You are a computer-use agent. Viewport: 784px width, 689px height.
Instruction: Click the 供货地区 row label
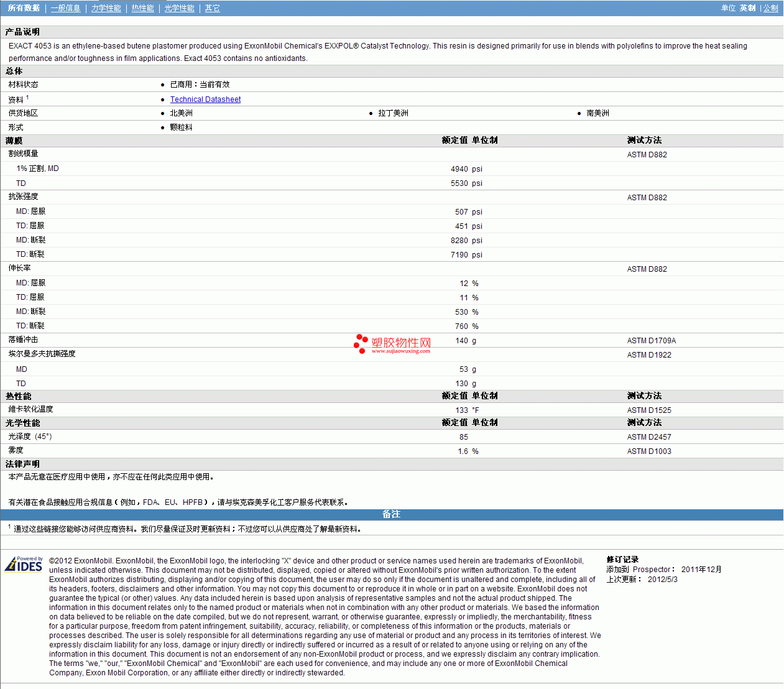click(x=24, y=113)
